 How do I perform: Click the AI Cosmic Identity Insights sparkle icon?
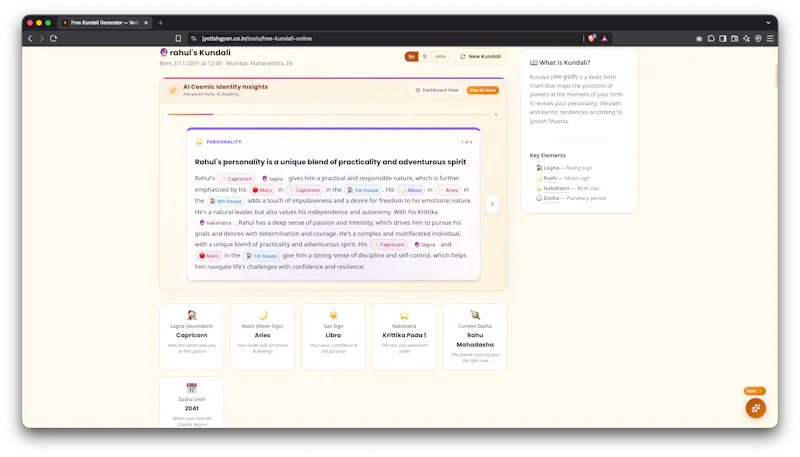point(173,90)
